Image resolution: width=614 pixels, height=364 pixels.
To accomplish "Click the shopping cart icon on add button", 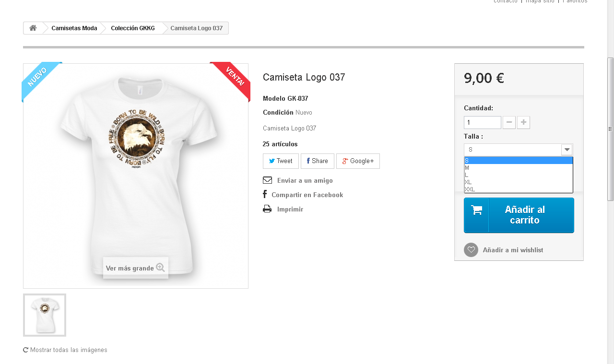I will (476, 210).
